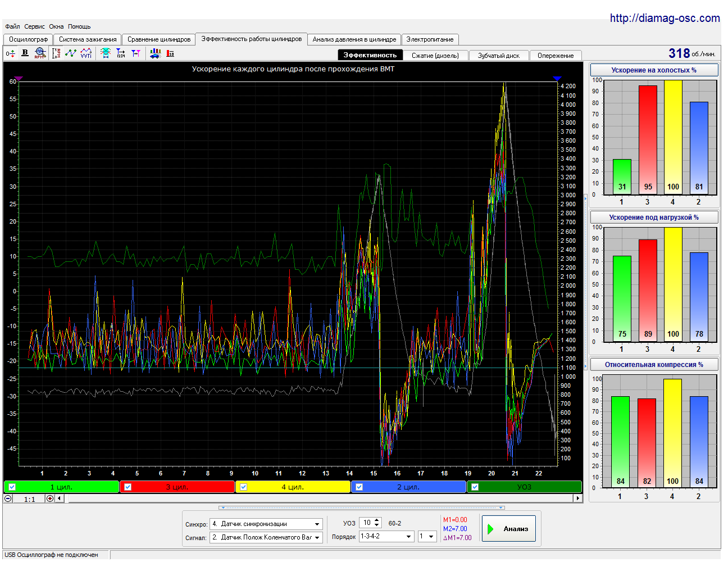Image resolution: width=728 pixels, height=562 pixels.
Task: Open the Сигнал sensor dropdown
Action: [x=317, y=537]
